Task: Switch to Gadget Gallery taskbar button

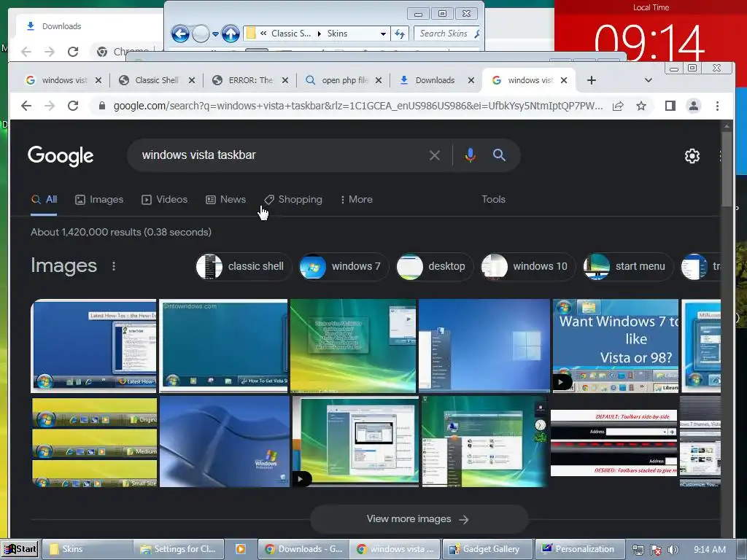Action: coord(487,549)
